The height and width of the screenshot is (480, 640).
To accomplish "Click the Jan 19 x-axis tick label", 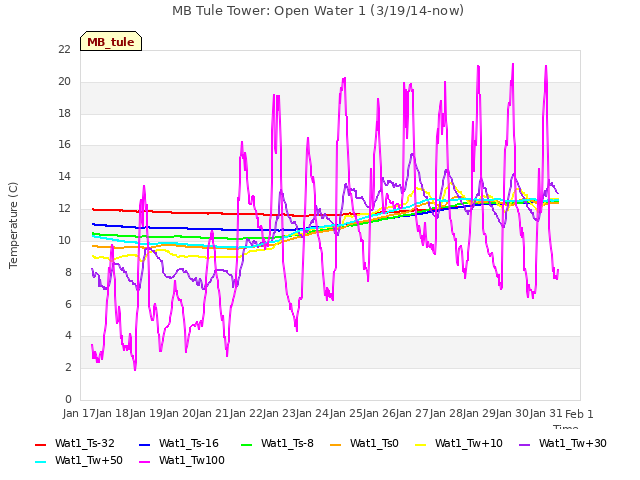I will pyautogui.click(x=146, y=413).
